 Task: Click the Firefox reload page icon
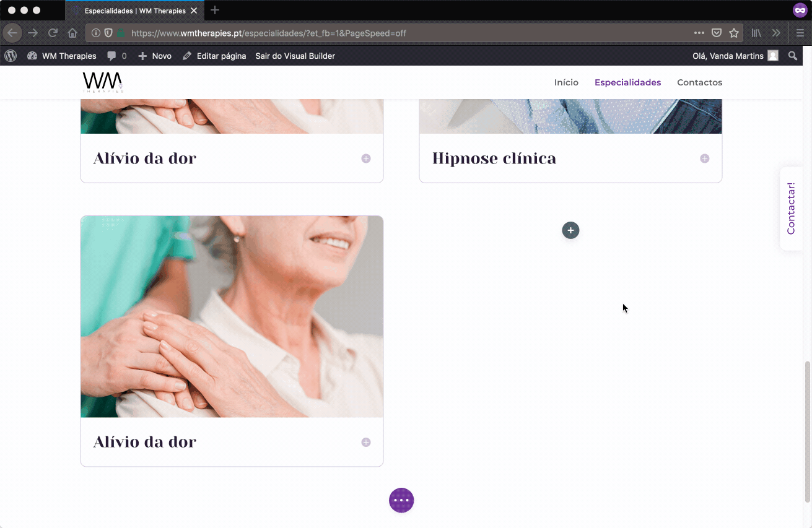coord(53,33)
